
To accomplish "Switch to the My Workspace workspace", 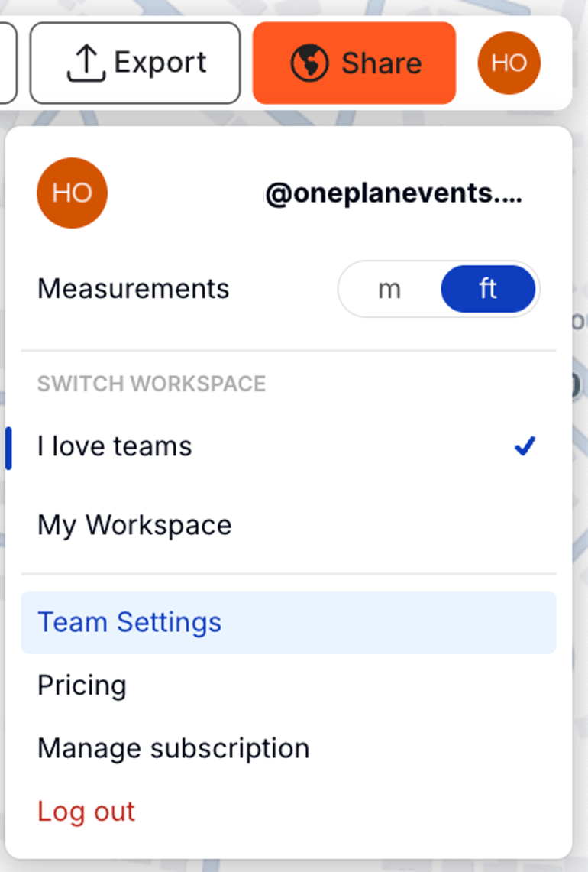I will pyautogui.click(x=134, y=525).
